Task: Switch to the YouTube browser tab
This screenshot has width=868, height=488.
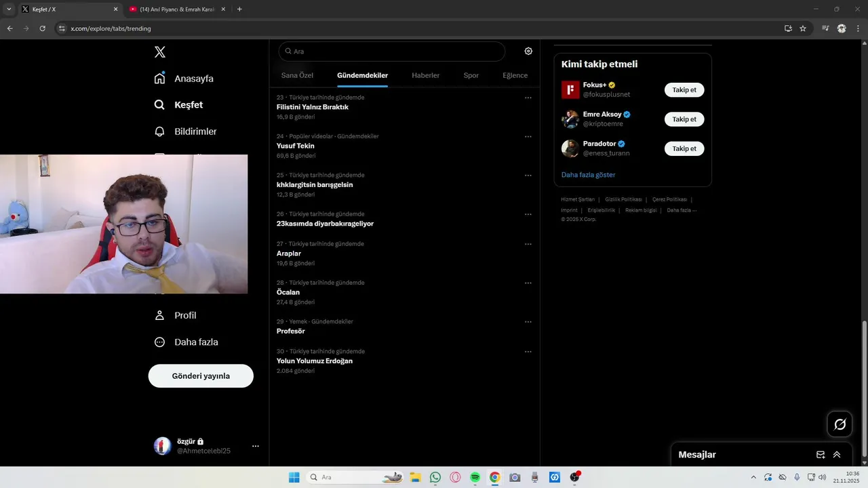Action: tap(176, 9)
